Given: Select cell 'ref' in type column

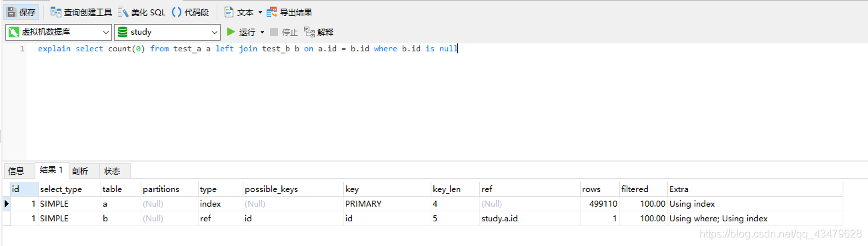Looking at the screenshot, I should click(221, 218).
